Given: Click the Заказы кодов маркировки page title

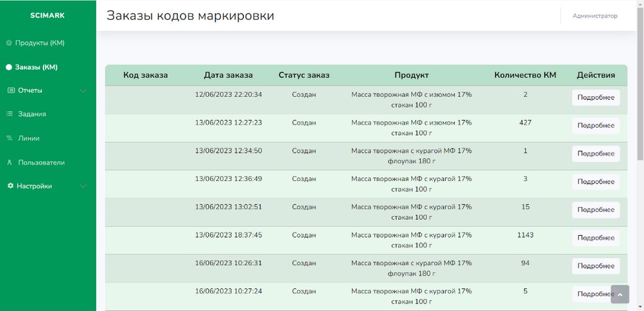Looking at the screenshot, I should click(x=190, y=16).
